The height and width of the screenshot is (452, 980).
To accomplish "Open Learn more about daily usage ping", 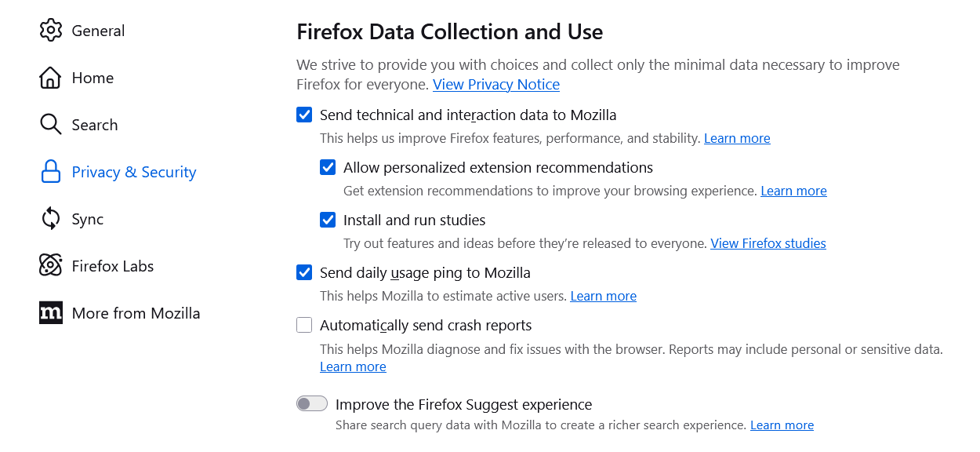I will (603, 296).
